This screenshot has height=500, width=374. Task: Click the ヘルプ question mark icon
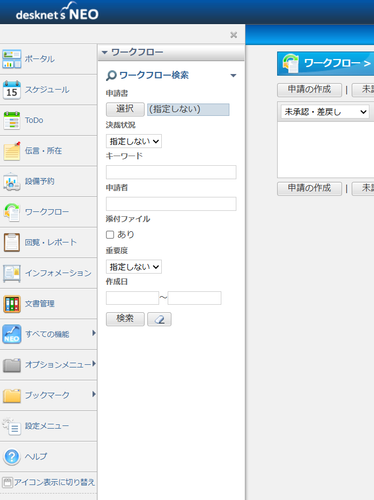tap(12, 456)
